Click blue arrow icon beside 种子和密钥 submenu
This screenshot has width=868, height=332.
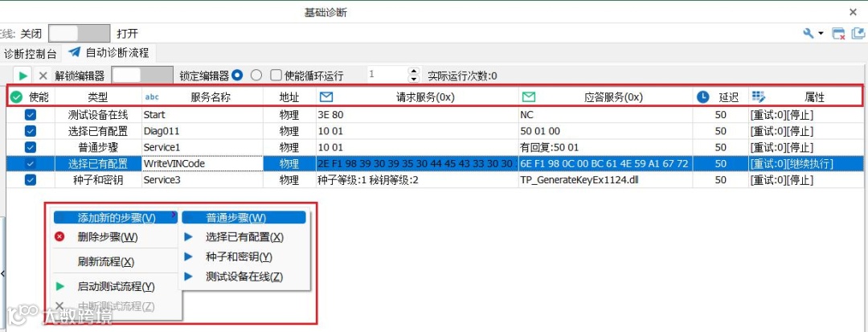click(x=188, y=256)
